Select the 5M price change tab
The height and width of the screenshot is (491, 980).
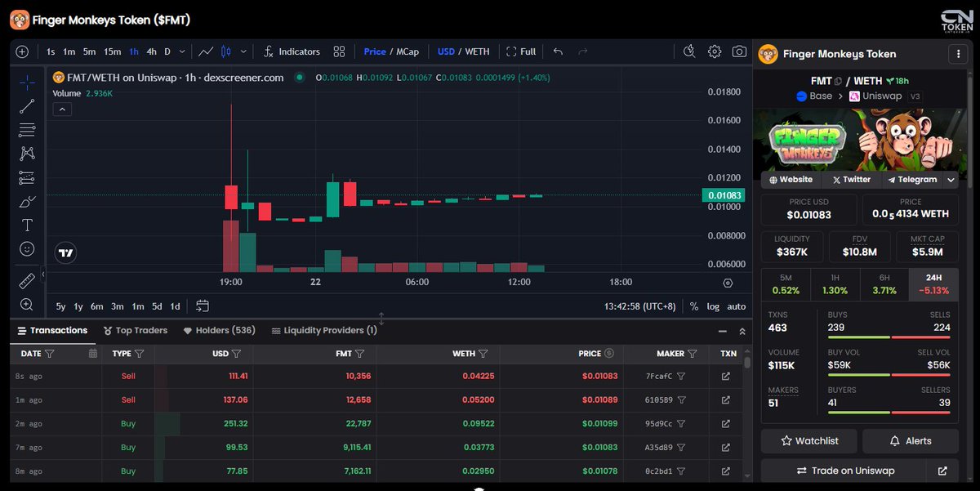pyautogui.click(x=786, y=283)
